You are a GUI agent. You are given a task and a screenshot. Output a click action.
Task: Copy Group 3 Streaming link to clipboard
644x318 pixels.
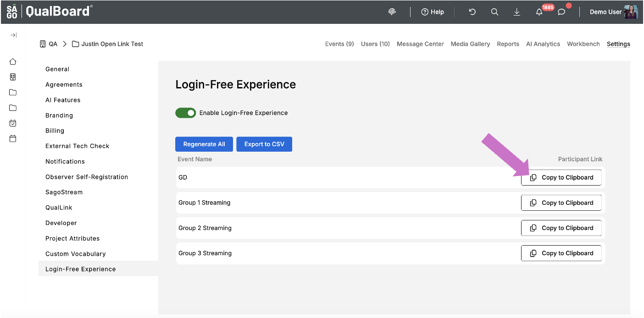pyautogui.click(x=561, y=253)
